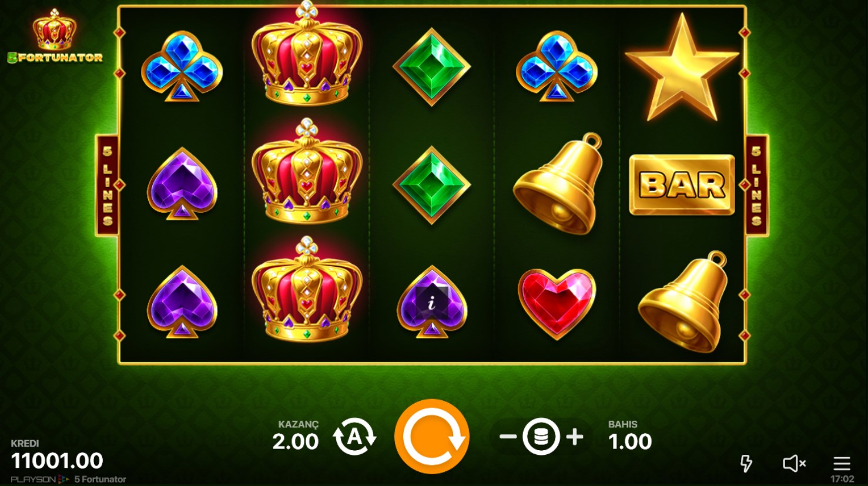
Task: Click the golden bell on the fourth reel
Action: tap(557, 184)
